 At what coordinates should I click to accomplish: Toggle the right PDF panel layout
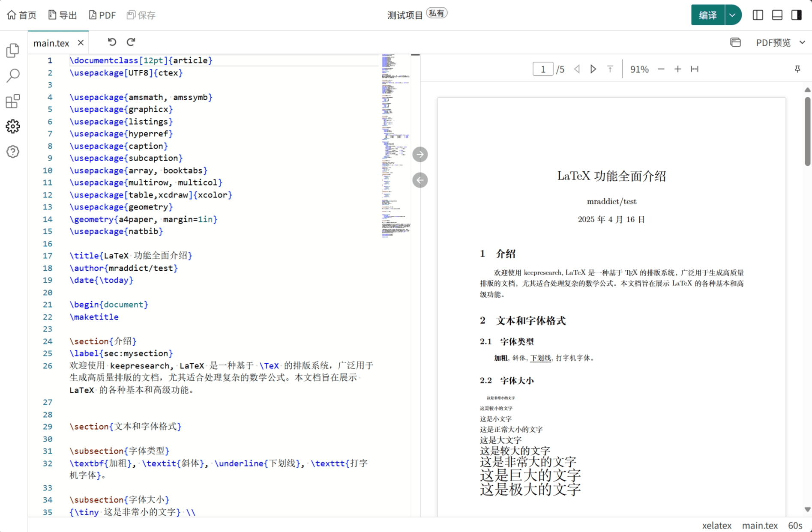point(796,15)
